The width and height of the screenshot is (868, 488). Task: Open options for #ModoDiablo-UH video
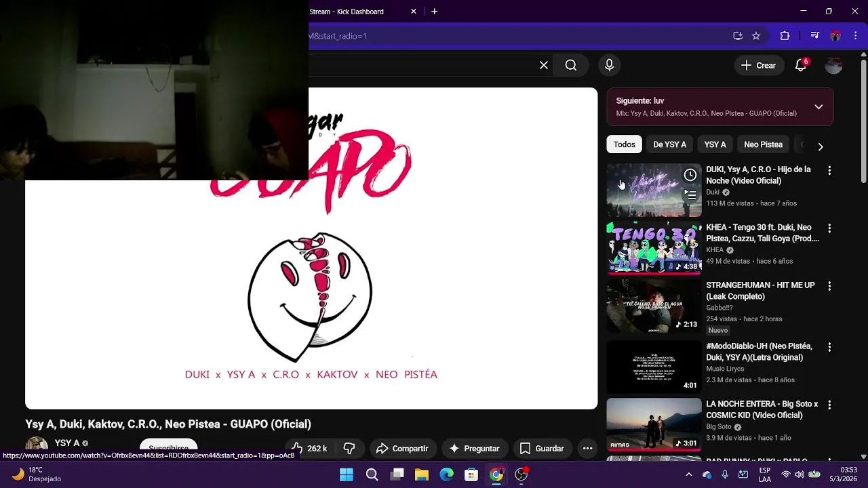point(829,347)
